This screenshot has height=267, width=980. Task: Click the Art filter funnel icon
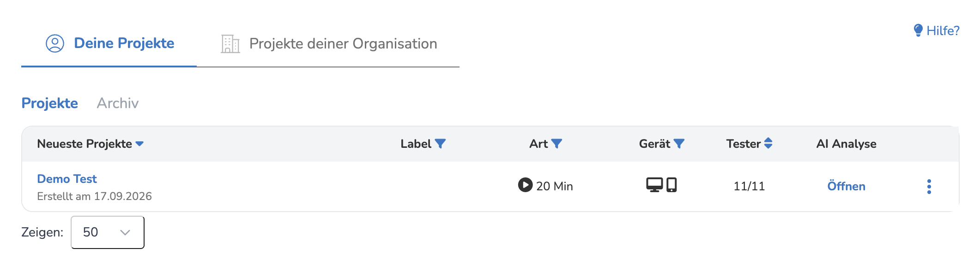point(557,144)
